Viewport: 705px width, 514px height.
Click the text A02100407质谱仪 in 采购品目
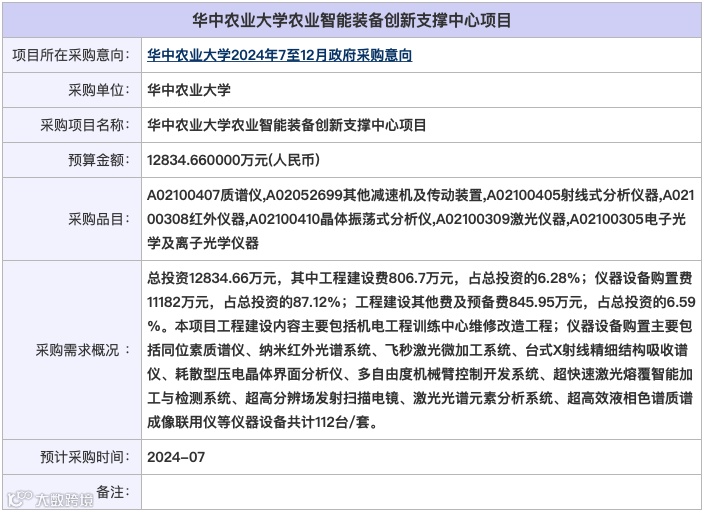point(205,195)
